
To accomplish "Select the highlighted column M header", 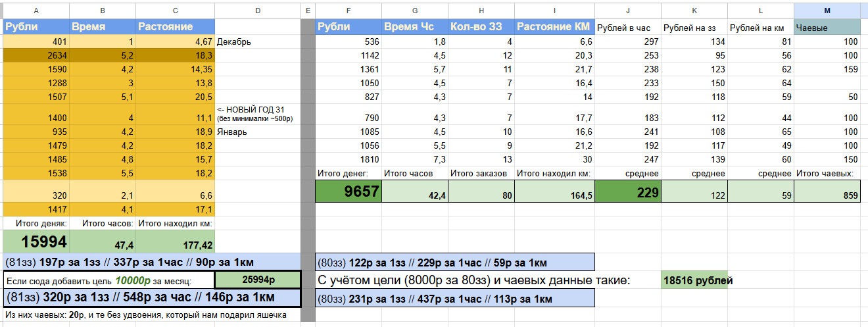I will coord(827,10).
